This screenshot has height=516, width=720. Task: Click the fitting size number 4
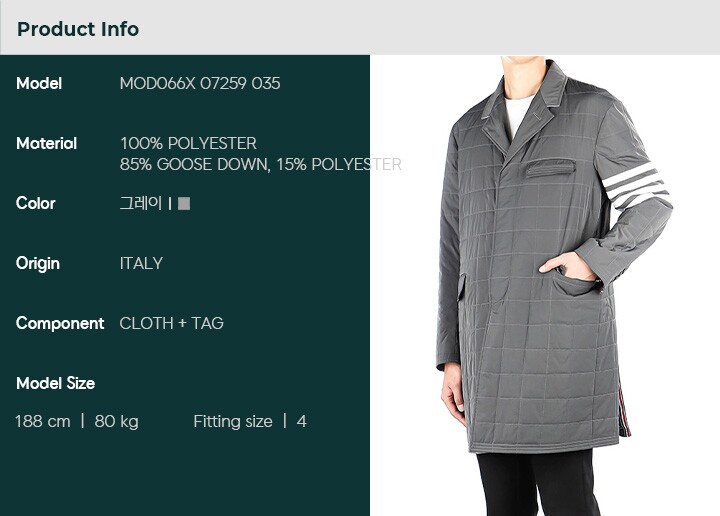click(x=301, y=421)
